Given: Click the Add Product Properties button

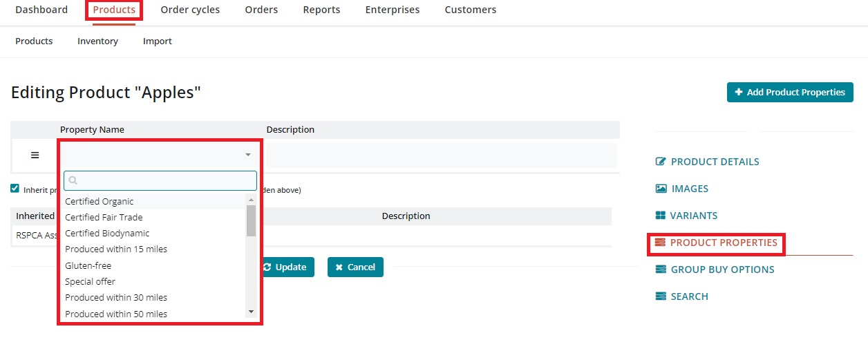Looking at the screenshot, I should [x=790, y=93].
